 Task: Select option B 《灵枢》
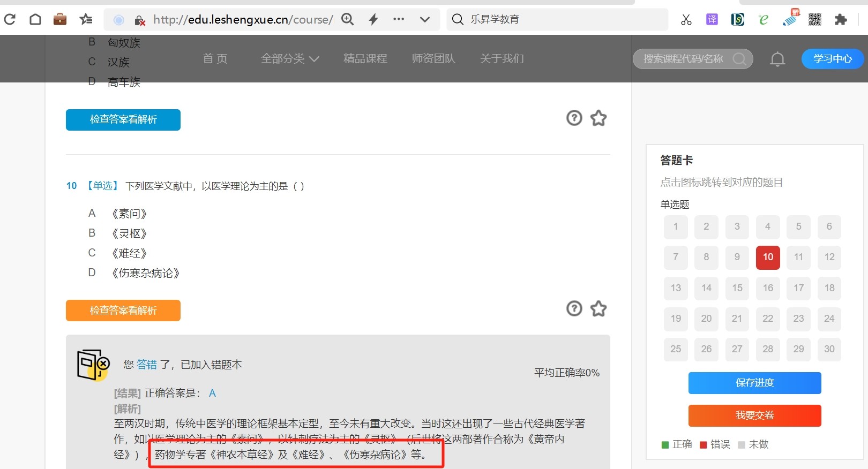(118, 233)
